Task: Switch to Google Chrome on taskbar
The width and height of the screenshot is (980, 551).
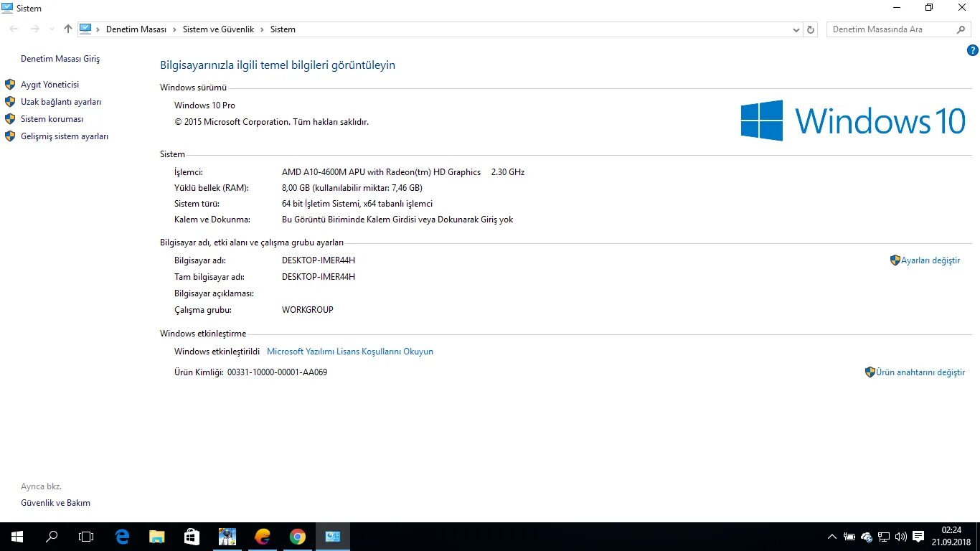Action: pos(298,537)
